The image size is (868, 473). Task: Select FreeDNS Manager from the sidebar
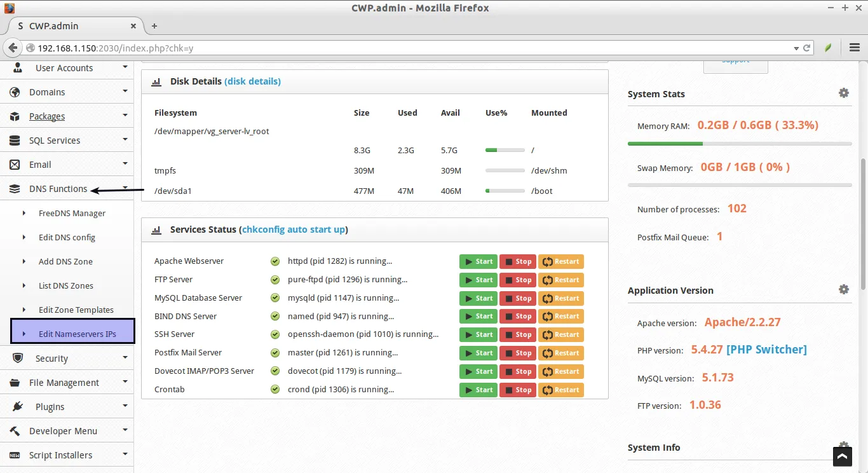(72, 214)
